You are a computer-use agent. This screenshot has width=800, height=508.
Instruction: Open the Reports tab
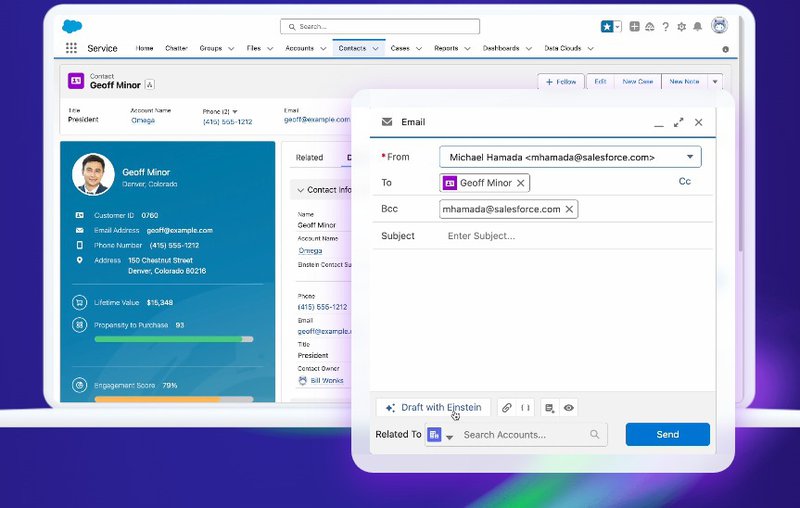point(446,48)
